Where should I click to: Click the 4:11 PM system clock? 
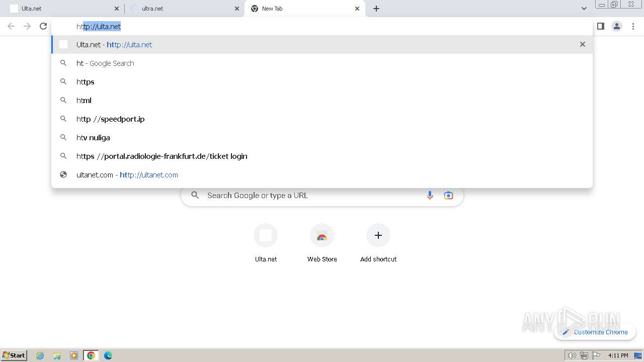(x=618, y=355)
